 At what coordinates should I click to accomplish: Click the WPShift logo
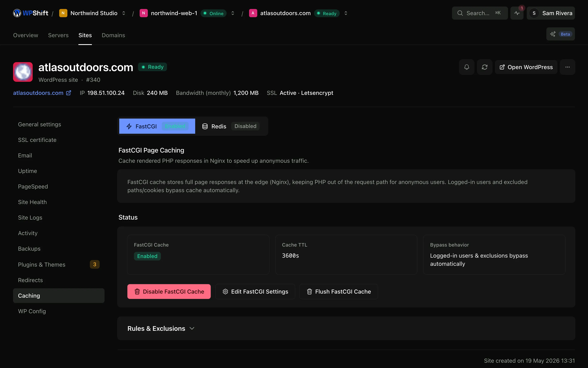pyautogui.click(x=31, y=13)
